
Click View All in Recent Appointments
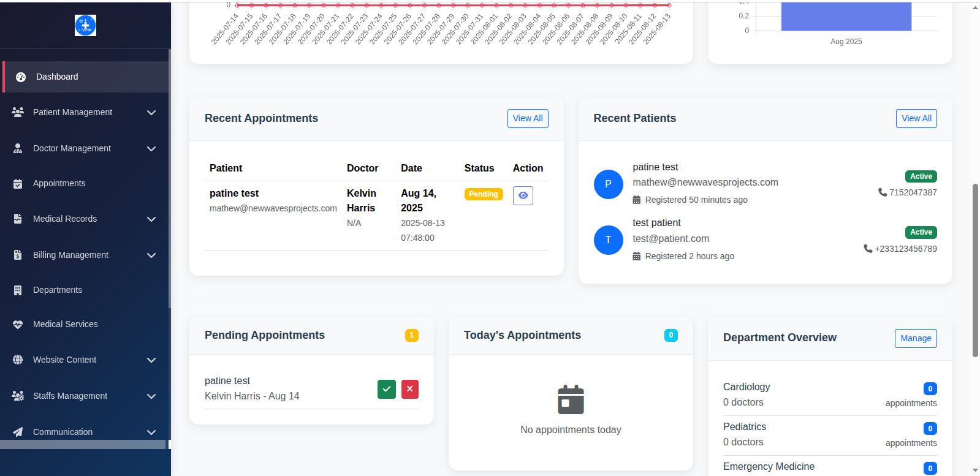pos(528,118)
